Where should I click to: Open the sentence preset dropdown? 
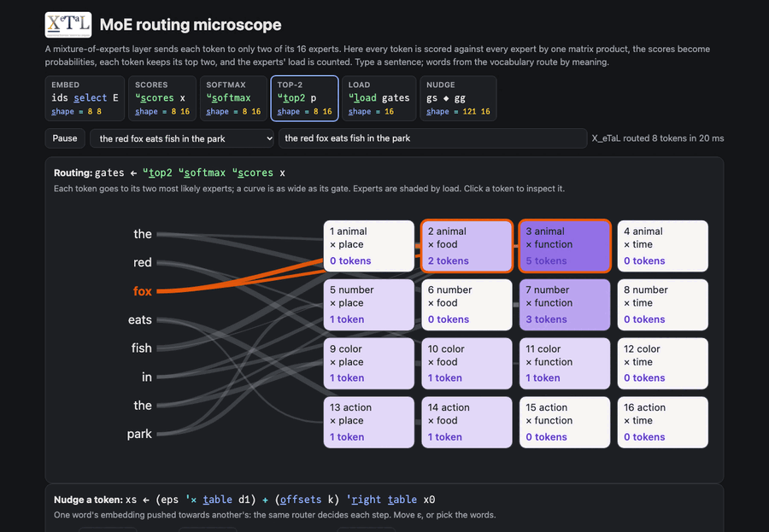pos(182,138)
